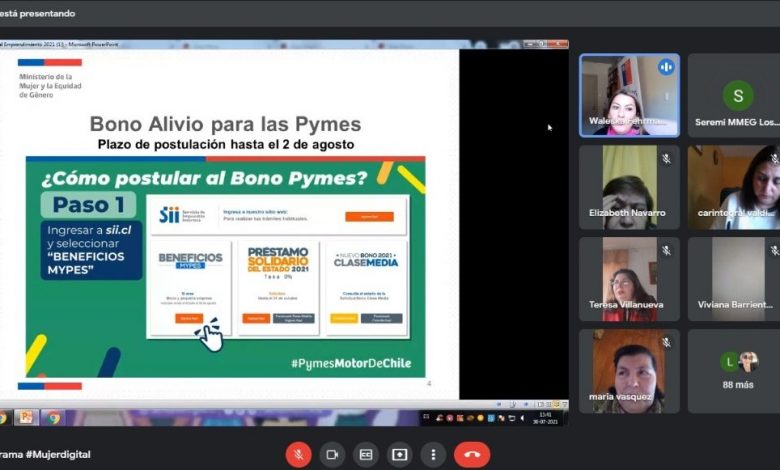This screenshot has width=780, height=470.
Task: Click the present screen button
Action: [399, 454]
